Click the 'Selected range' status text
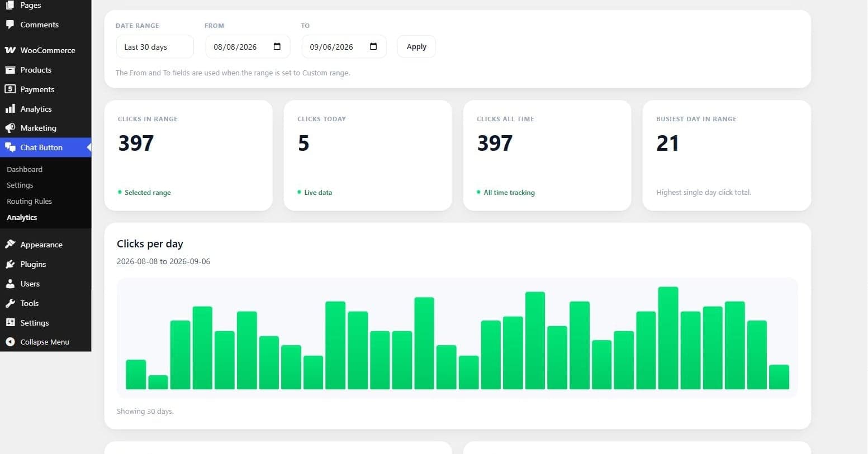This screenshot has height=454, width=868. point(148,193)
